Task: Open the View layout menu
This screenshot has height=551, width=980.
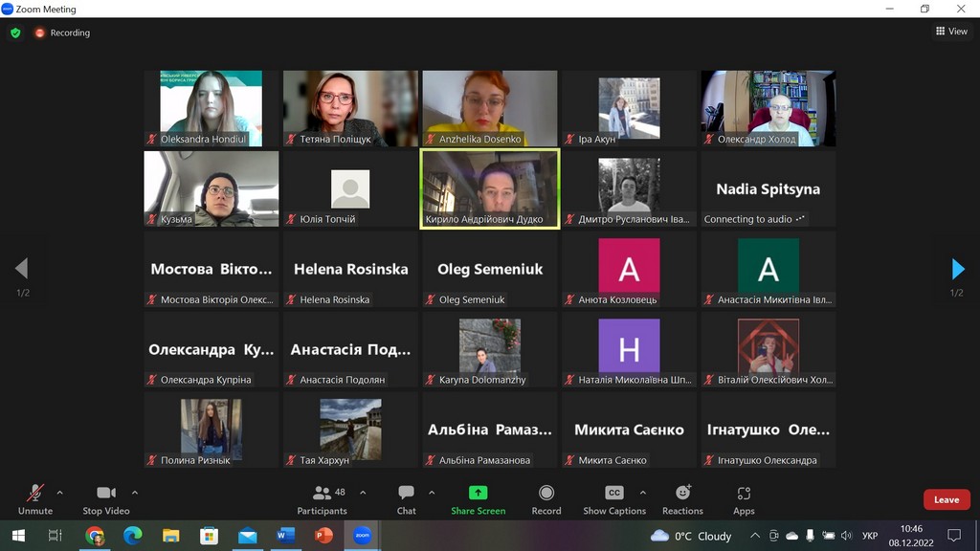Action: [951, 32]
